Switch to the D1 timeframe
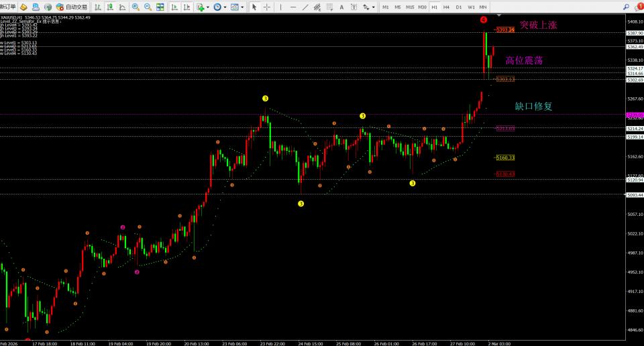Viewport: 644px width, 346px height. [x=459, y=7]
